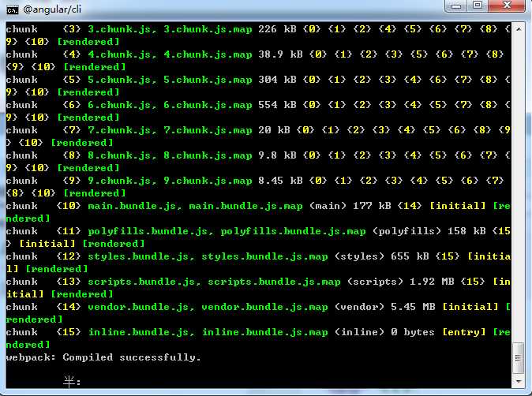Click the (styles) chunk name

click(x=359, y=256)
